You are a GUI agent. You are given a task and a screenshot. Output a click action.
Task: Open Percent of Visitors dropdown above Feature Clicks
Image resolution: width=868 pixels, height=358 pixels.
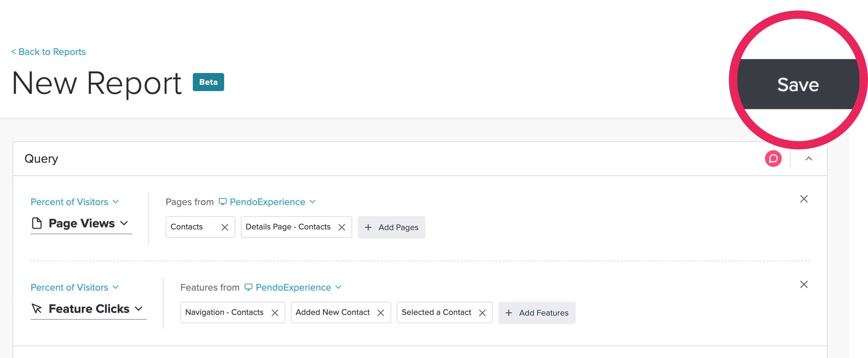(75, 287)
